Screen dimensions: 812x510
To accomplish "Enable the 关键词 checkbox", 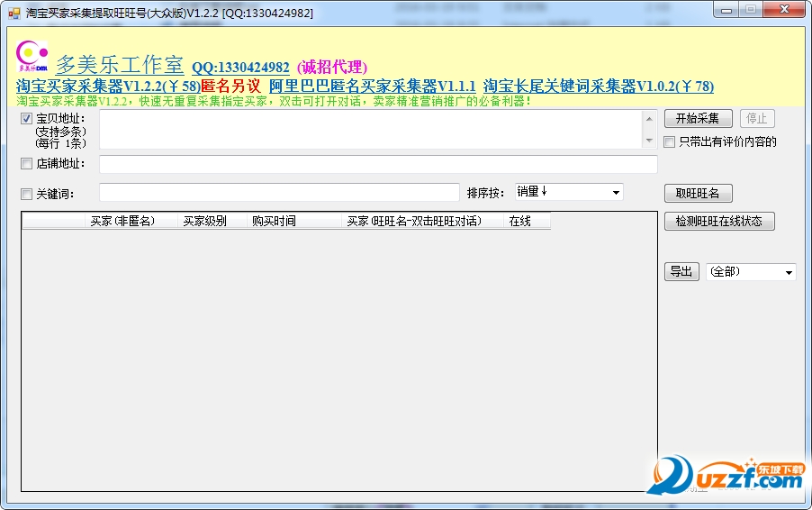I will point(26,194).
